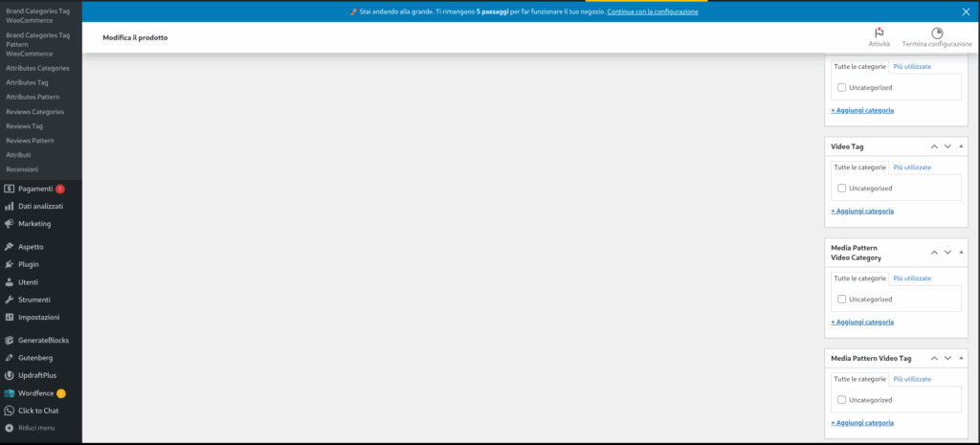
Task: Open Dati analizzati in sidebar
Action: click(x=40, y=207)
